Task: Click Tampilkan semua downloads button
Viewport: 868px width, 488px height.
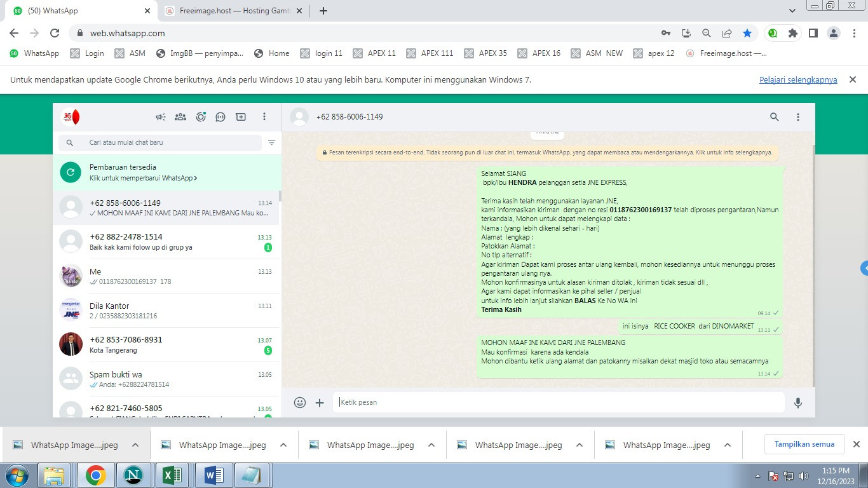Action: [x=804, y=444]
